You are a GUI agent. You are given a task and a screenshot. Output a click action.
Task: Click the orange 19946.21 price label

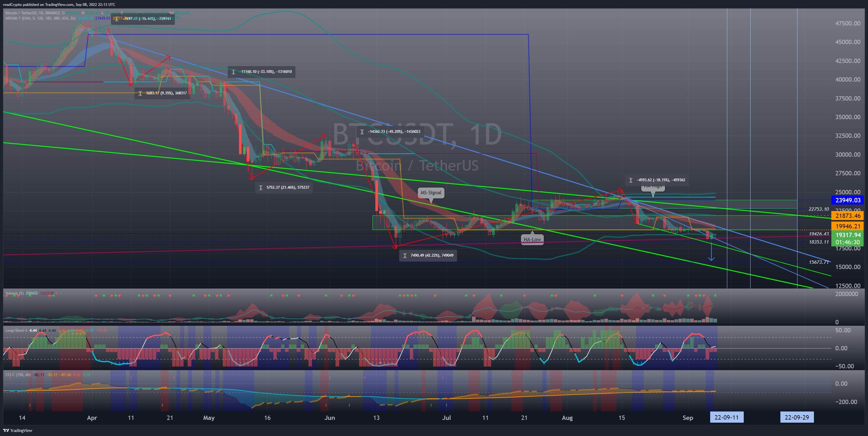tap(848, 226)
